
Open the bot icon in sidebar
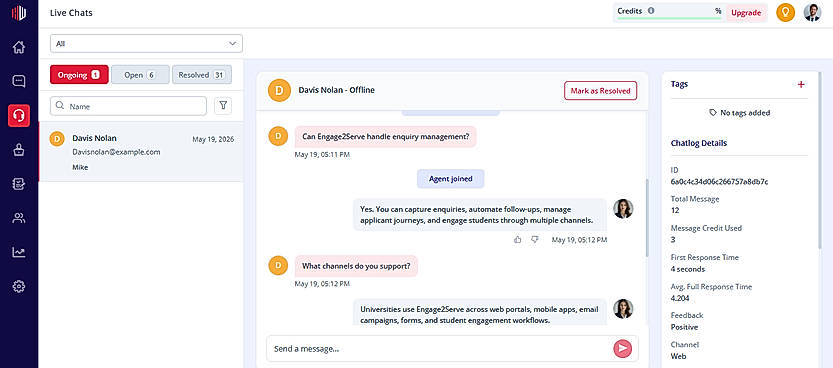(x=19, y=150)
